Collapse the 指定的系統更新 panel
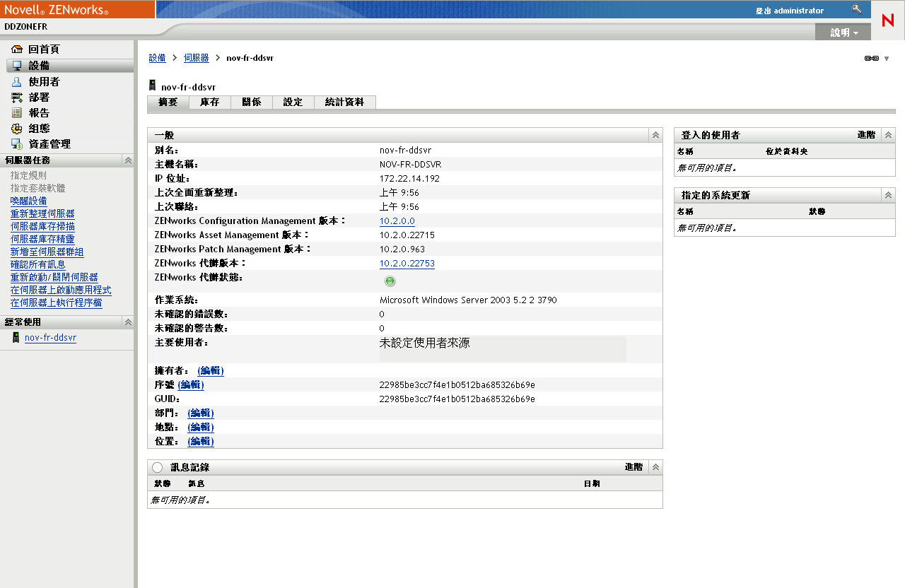 889,196
